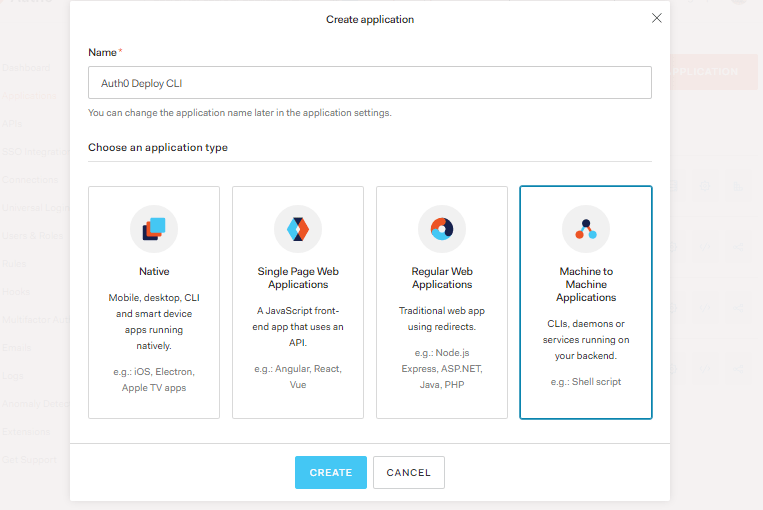Click the name change hint text
Screen dimensions: 763x510
pyautogui.click(x=239, y=113)
